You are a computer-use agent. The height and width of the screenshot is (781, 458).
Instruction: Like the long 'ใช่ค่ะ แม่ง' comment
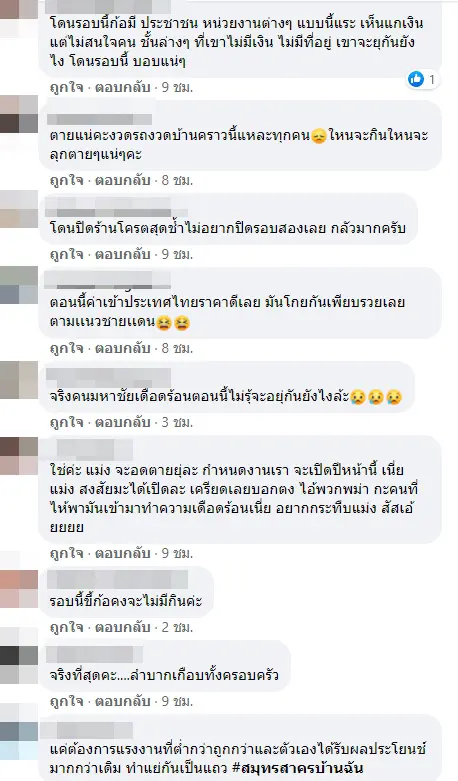pos(66,553)
